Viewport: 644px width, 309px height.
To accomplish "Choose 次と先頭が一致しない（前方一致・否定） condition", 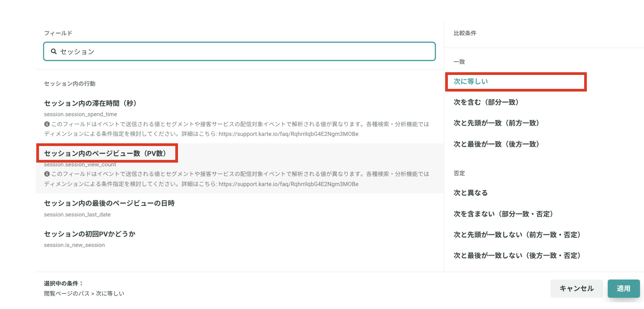I will (517, 234).
